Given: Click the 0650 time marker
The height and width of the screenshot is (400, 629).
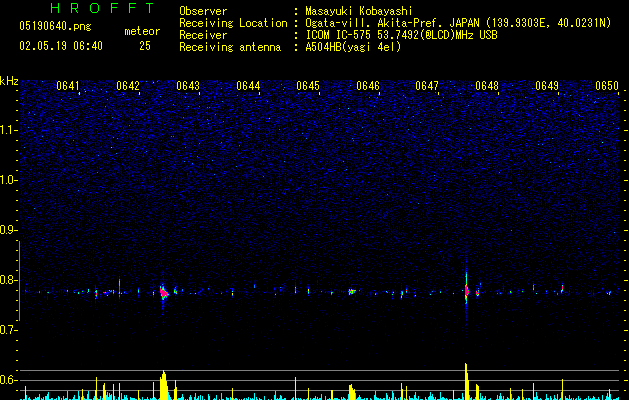Looking at the screenshot, I should click(x=607, y=86).
